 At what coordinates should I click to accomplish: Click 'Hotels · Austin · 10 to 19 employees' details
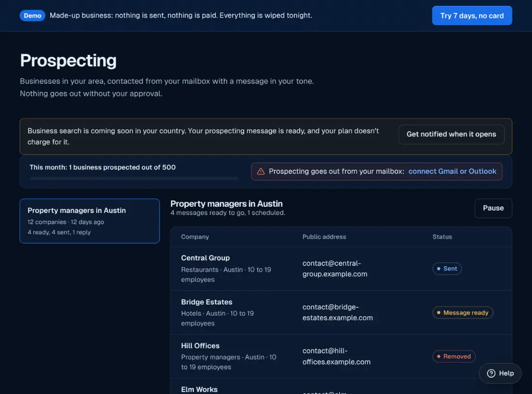click(x=217, y=318)
